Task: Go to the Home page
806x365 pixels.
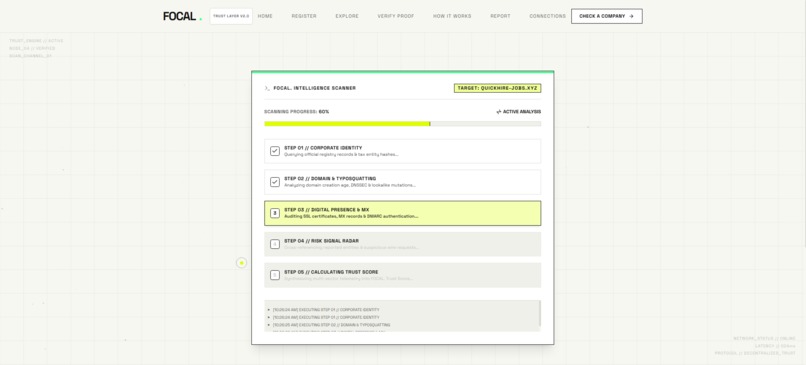Action: point(265,16)
